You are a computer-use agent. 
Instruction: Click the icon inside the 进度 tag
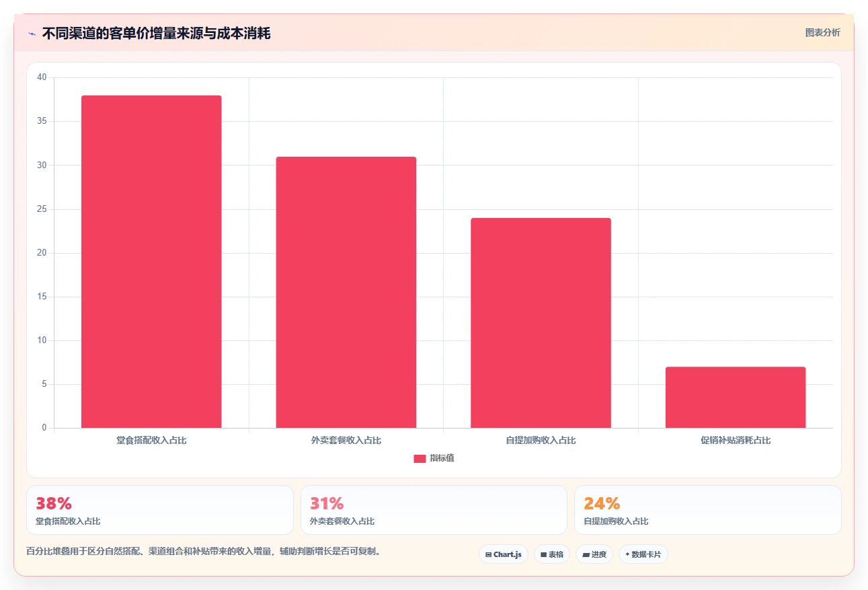[x=586, y=555]
